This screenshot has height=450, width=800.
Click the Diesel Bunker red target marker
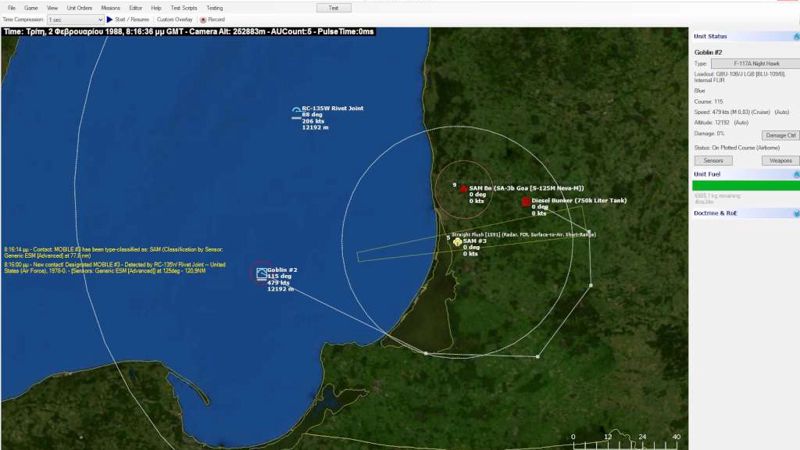(x=526, y=202)
